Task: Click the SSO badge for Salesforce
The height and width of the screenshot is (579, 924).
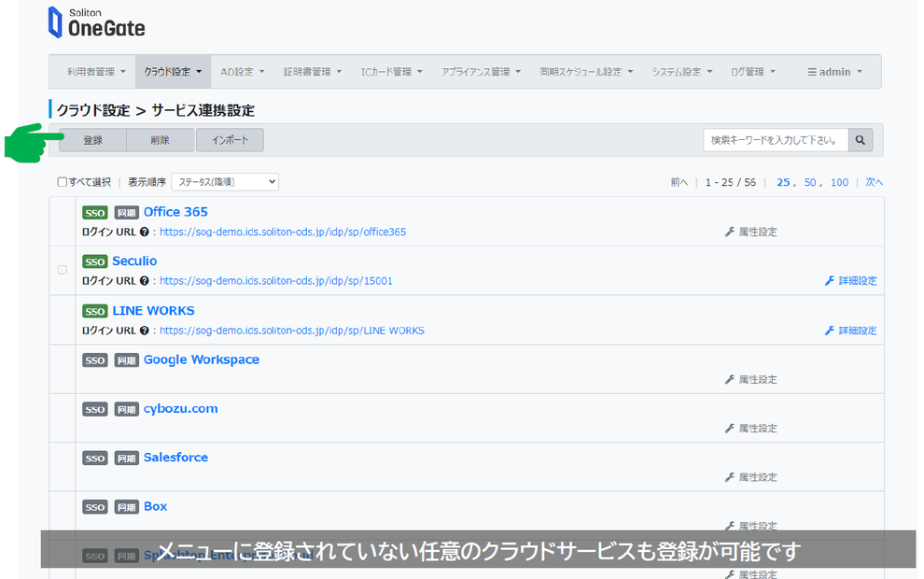Action: 95,459
